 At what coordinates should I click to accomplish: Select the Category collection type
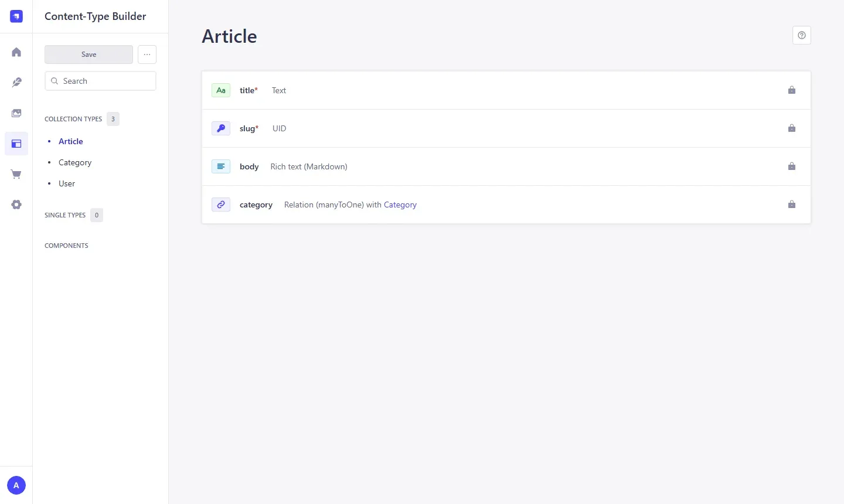click(75, 162)
